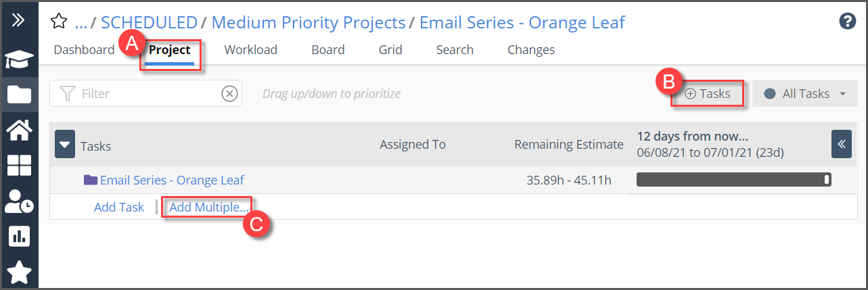Open the graduation cap academy icon

pyautogui.click(x=19, y=59)
